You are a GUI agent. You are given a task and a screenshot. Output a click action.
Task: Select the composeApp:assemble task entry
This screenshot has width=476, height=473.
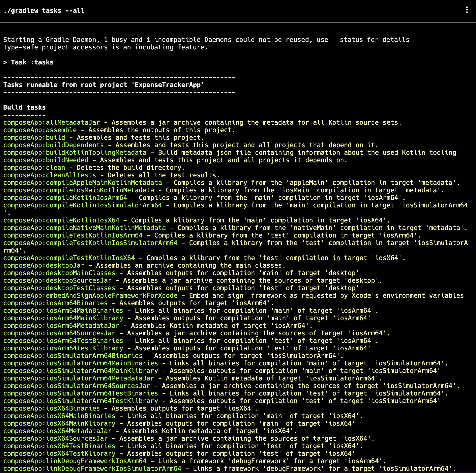point(40,130)
